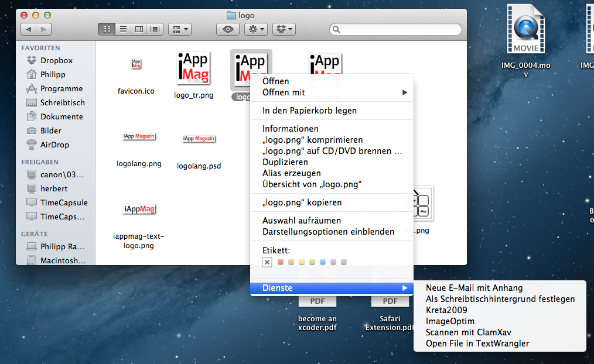Choose In den Papierkorb legen
594x364 pixels.
point(332,111)
